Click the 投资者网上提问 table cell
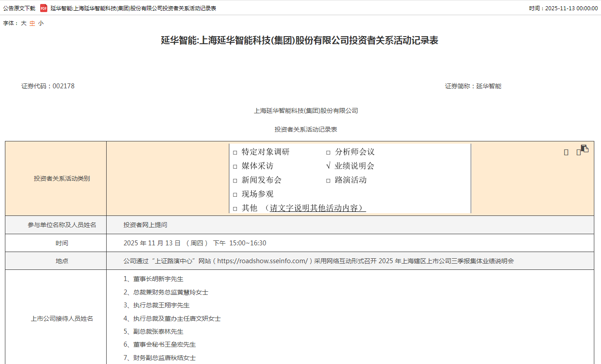Screen dimensions: 601x364 pyautogui.click(x=145, y=225)
